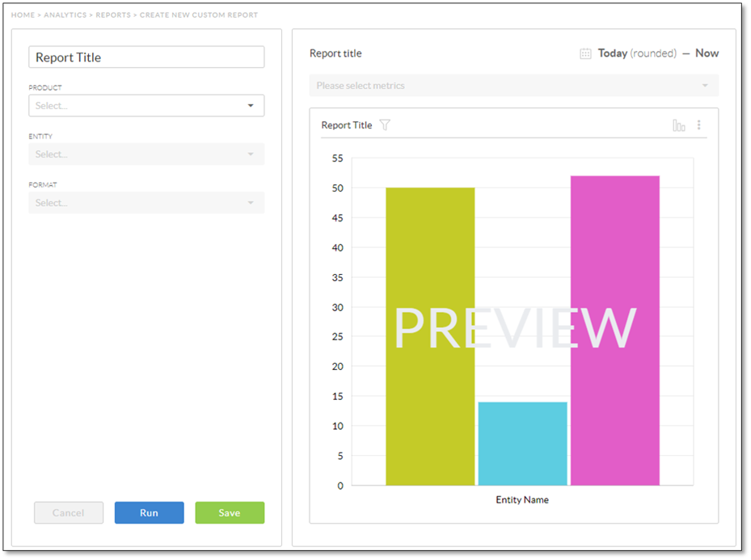The width and height of the screenshot is (751, 560).
Task: Expand the 'Please select metrics' dropdown
Action: [x=513, y=86]
